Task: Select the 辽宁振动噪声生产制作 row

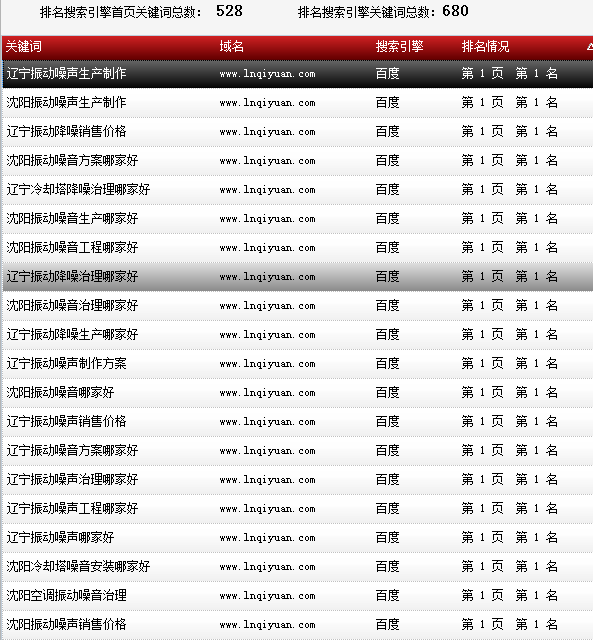Action: tap(298, 74)
